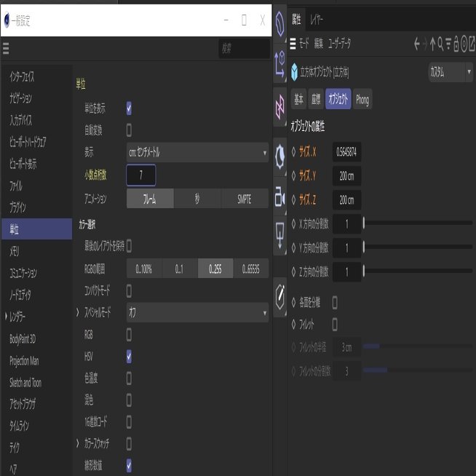This screenshot has width=476, height=476.
Task: Expand the レンダラー tree arrow
Action: pyautogui.click(x=6, y=317)
